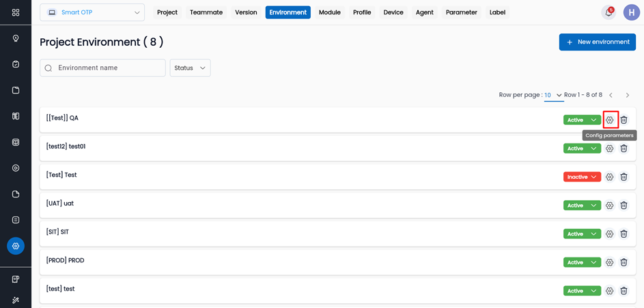Open config parameters for [[Test]] QA
The image size is (644, 308).
(610, 120)
